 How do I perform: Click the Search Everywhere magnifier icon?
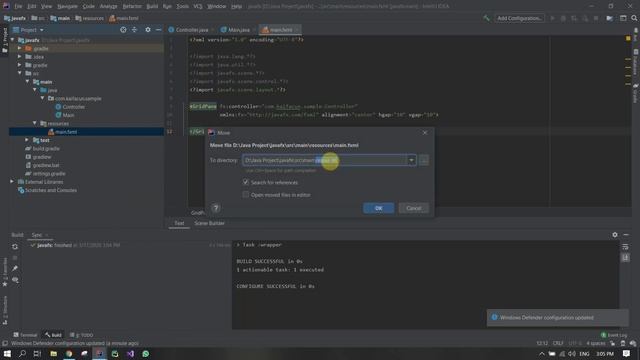(x=634, y=18)
